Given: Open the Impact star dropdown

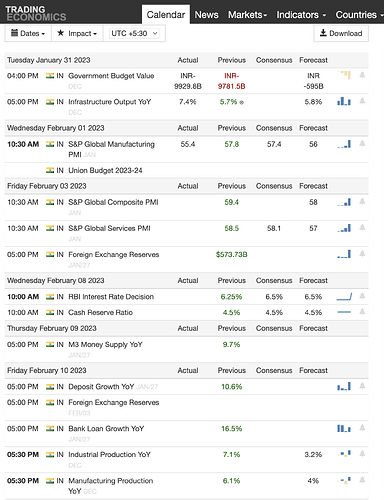Looking at the screenshot, I should (77, 33).
